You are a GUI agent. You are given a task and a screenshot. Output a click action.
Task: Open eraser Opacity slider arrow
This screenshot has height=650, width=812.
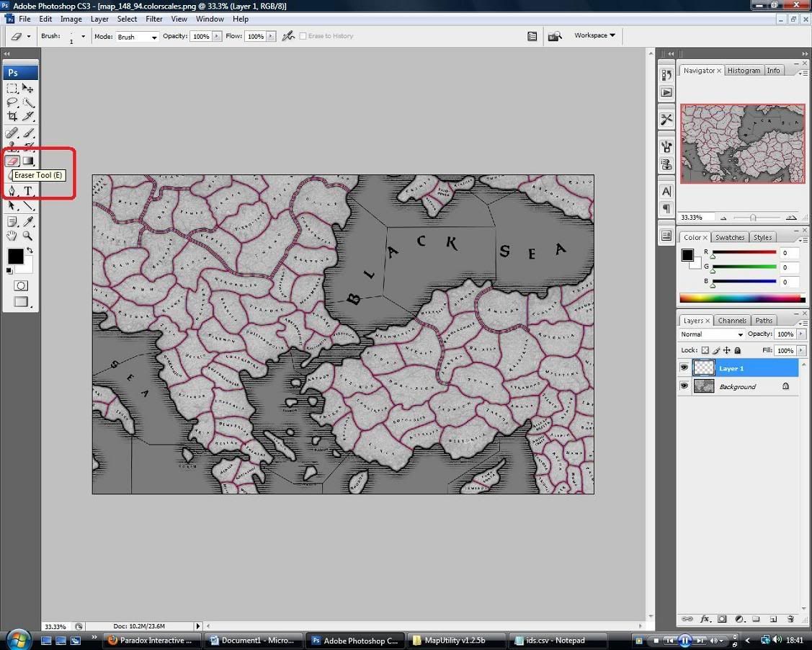(x=216, y=36)
